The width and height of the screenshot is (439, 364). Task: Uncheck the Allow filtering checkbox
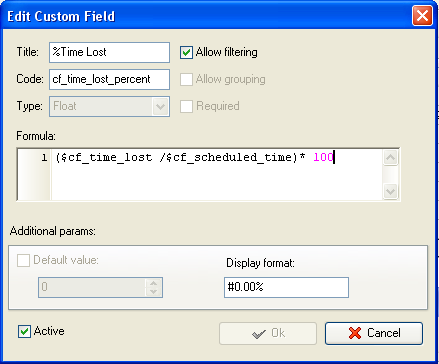pyautogui.click(x=186, y=52)
